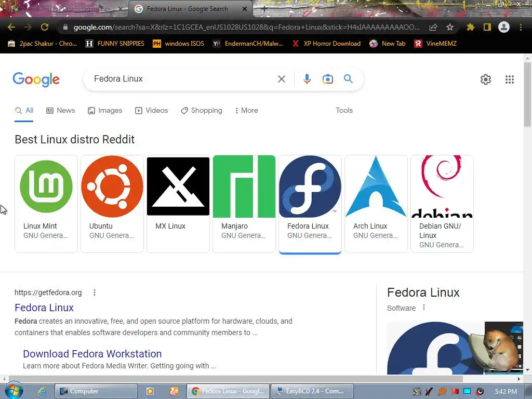This screenshot has height=399, width=532.
Task: Open the Fedora Linux result link
Action: click(44, 308)
